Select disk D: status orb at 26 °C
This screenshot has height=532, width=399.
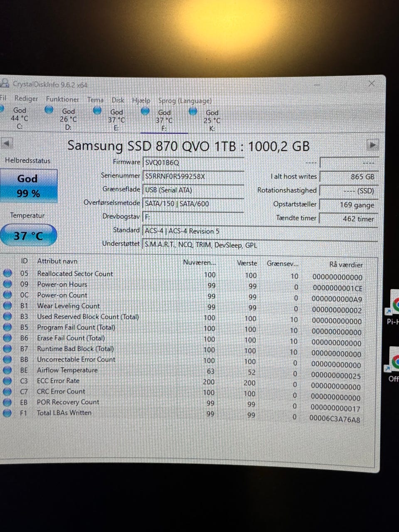pos(49,109)
